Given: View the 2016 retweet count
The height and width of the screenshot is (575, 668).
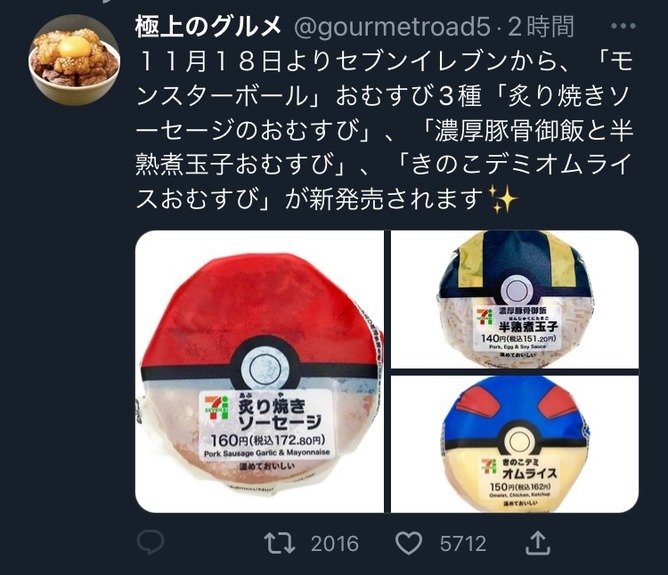Looking at the screenshot, I should pos(334,544).
